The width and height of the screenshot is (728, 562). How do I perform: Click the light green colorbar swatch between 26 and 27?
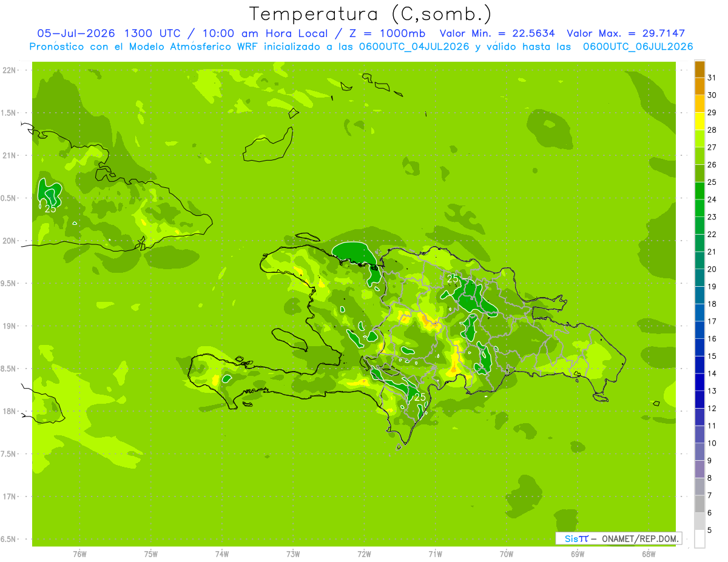tap(699, 156)
